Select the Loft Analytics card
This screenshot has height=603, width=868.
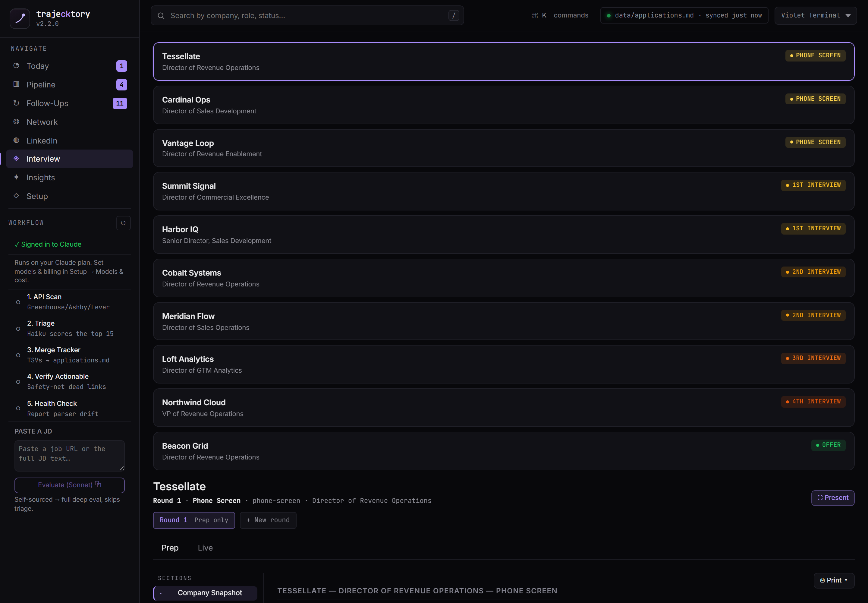(x=504, y=364)
